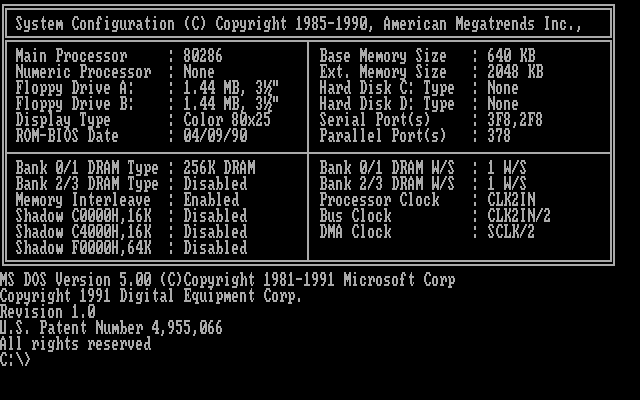Click the 378 parallel port value
The width and height of the screenshot is (640, 400).
499,136
